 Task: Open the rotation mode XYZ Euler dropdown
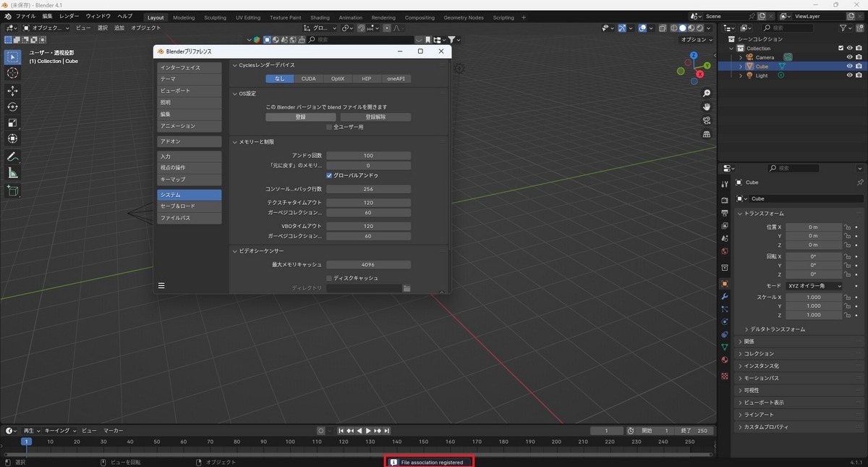tap(814, 286)
